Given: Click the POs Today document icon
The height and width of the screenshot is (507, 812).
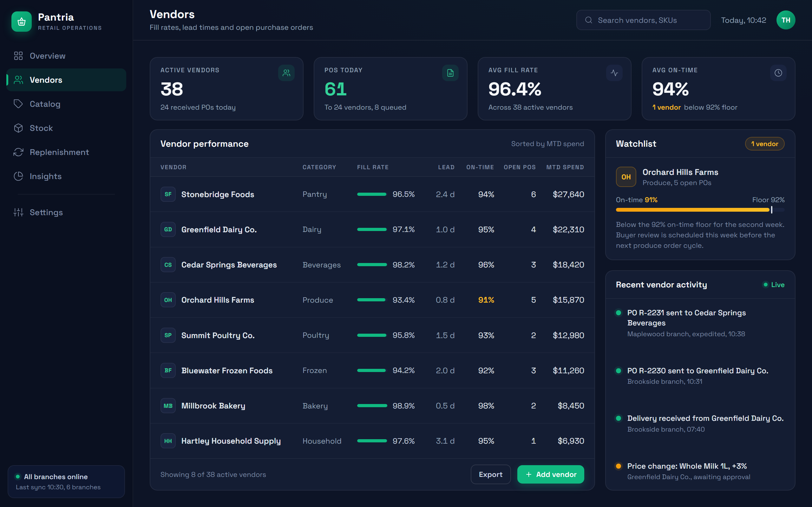Looking at the screenshot, I should pos(450,73).
